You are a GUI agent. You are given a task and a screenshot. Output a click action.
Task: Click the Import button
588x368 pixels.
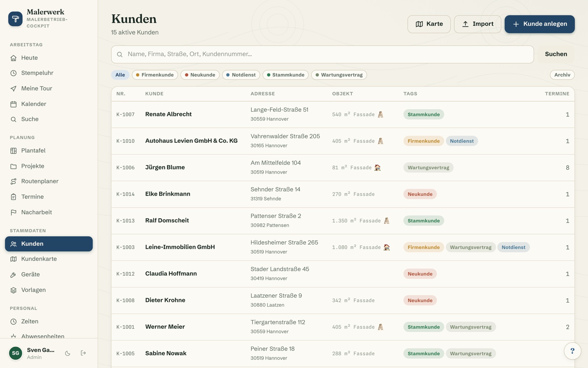pyautogui.click(x=477, y=24)
